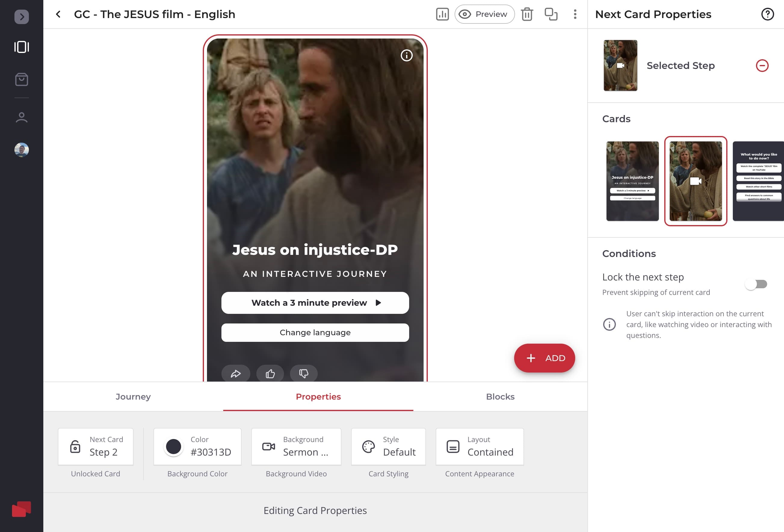Open the Next Card Step 2 property
This screenshot has height=532, width=784.
click(x=96, y=446)
